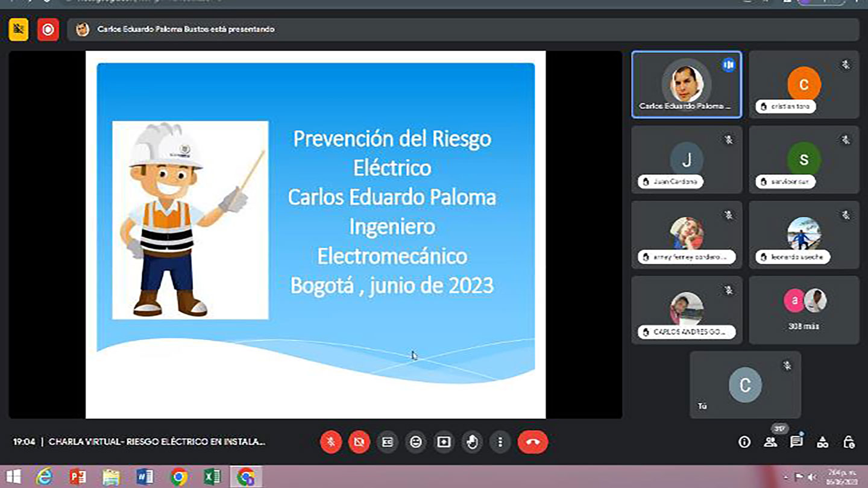Viewport: 868px width, 488px height.
Task: Open the three-dot more options menu
Action: tap(500, 442)
